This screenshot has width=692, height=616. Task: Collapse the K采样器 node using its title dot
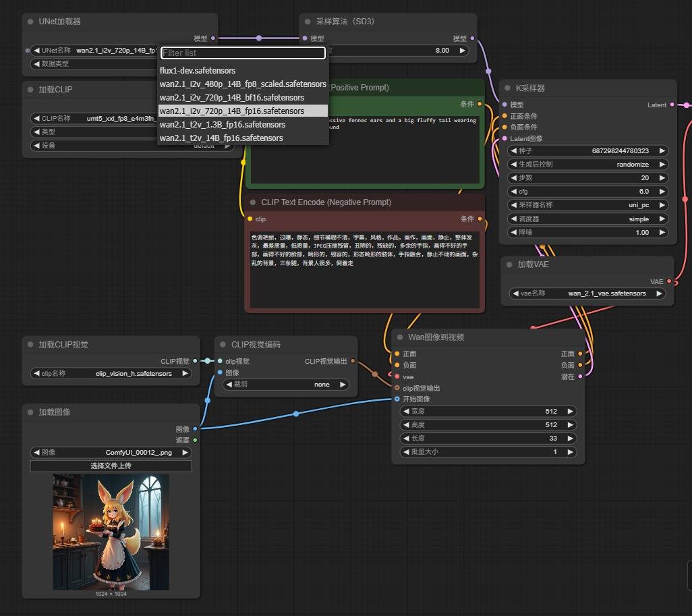pos(507,88)
